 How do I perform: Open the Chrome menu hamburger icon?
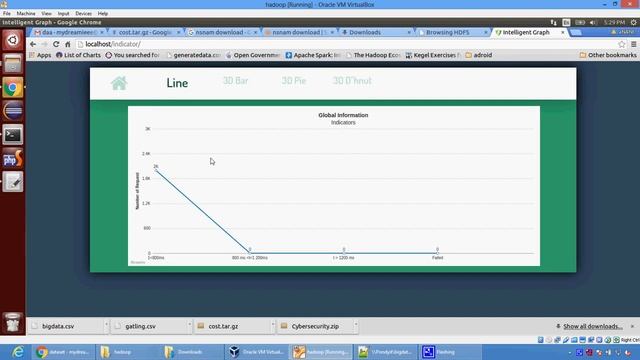(x=633, y=44)
